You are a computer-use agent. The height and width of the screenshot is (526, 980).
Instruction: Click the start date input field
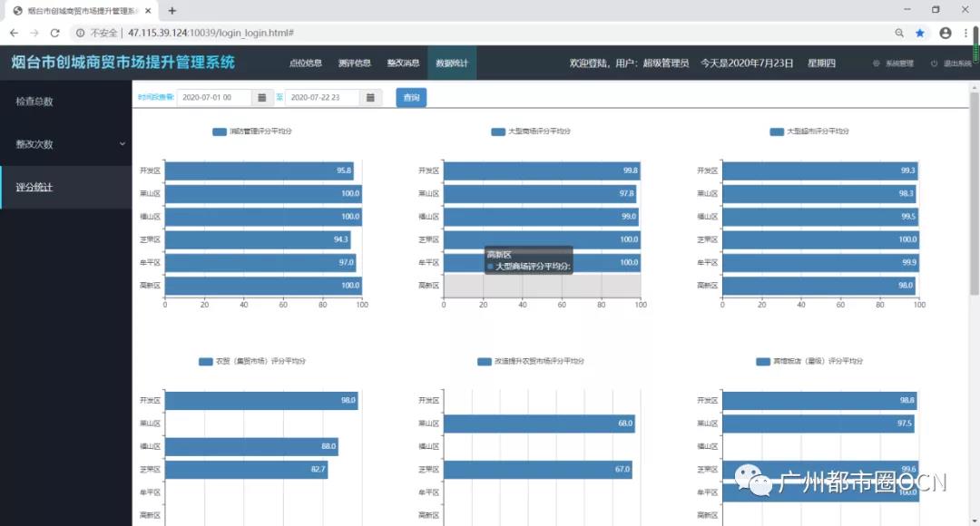[214, 98]
